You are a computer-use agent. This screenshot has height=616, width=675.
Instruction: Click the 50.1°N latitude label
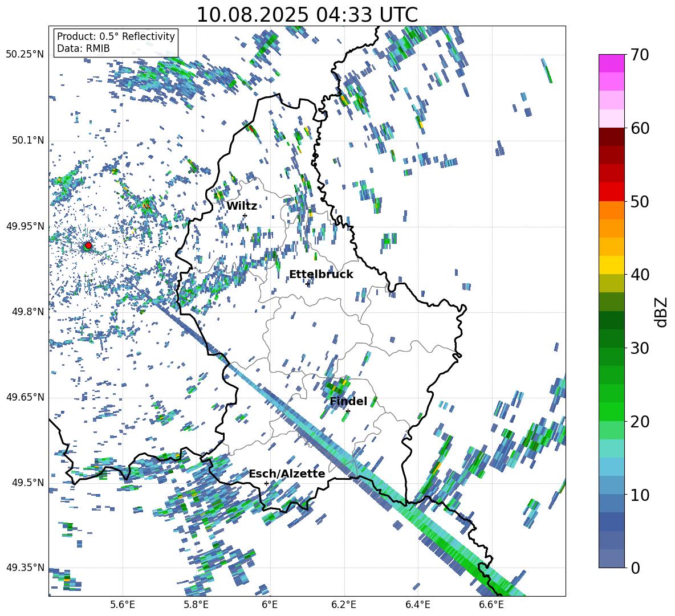coord(27,141)
